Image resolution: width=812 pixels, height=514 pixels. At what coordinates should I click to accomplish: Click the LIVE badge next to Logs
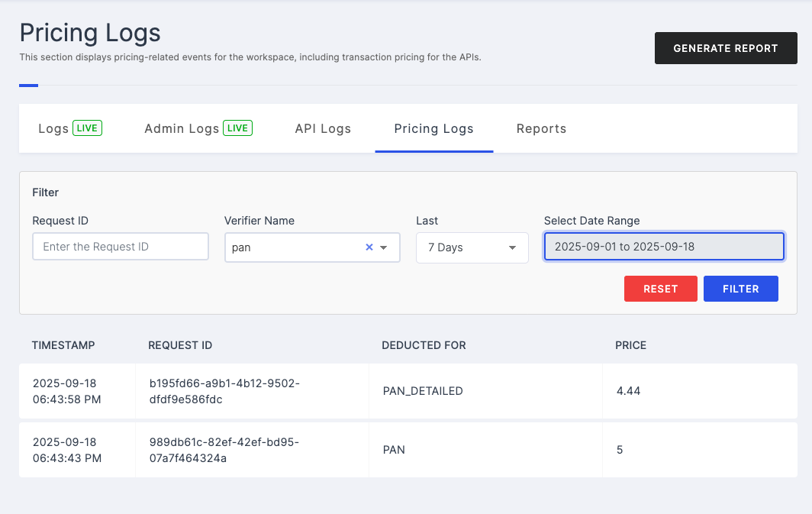pyautogui.click(x=87, y=128)
